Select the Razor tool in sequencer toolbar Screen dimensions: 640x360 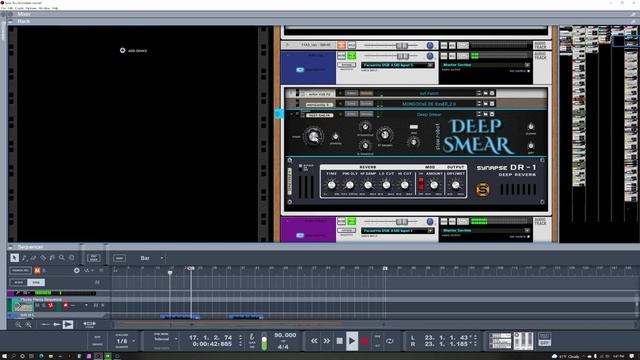click(x=43, y=258)
